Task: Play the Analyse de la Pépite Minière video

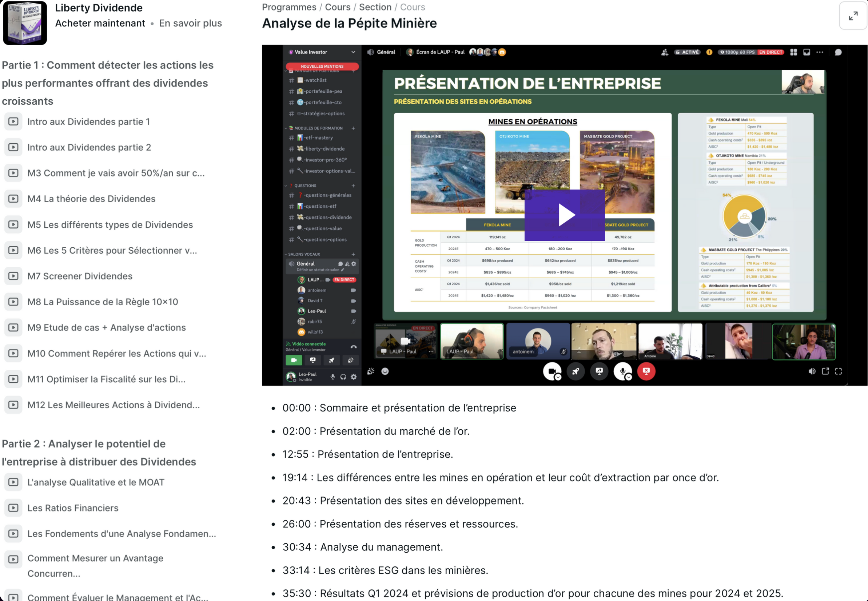Action: point(564,215)
